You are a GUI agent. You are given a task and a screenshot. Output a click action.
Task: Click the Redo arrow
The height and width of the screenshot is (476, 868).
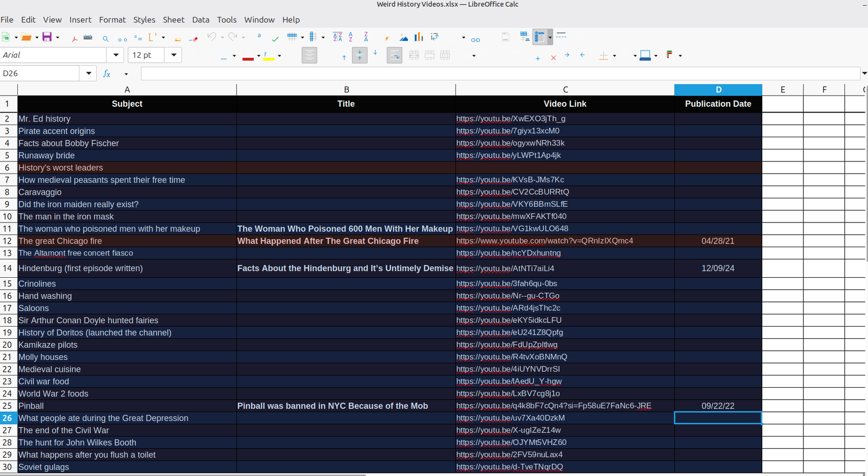233,37
